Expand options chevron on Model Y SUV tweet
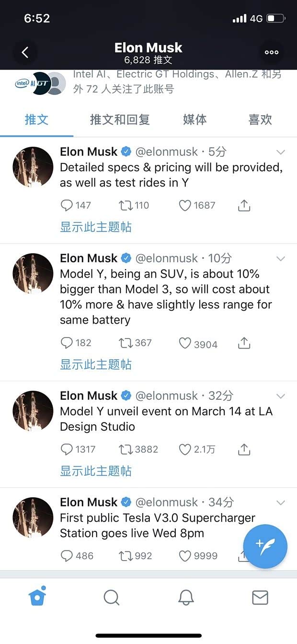This screenshot has height=644, width=297. 281,259
